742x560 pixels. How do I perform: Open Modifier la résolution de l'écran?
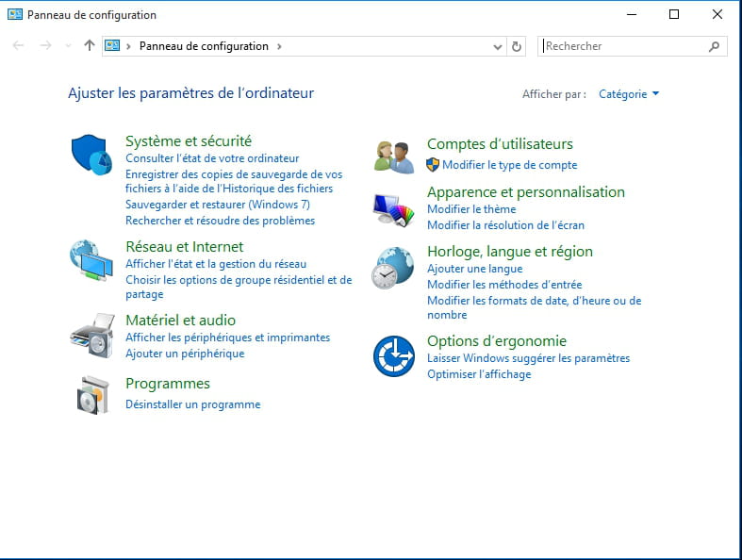coord(505,225)
